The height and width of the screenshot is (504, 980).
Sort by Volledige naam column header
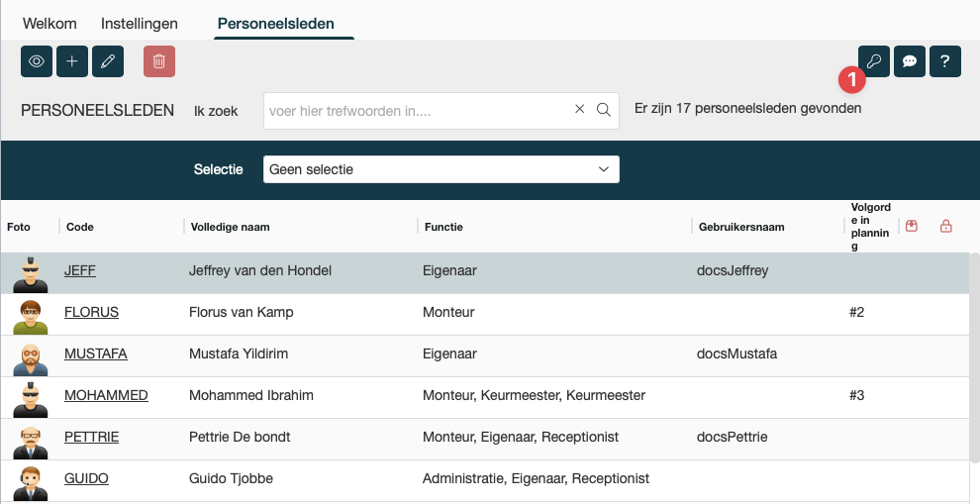click(x=229, y=227)
